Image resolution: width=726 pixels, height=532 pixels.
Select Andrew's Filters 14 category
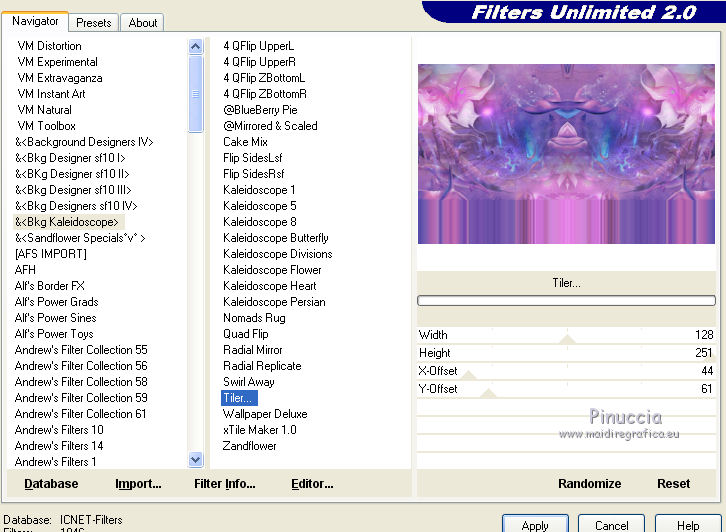click(59, 445)
